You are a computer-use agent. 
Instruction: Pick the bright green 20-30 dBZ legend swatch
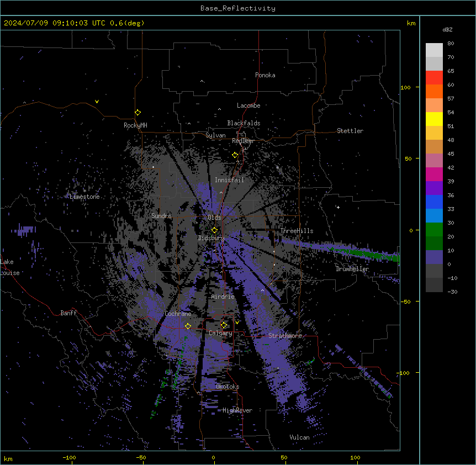coord(434,230)
